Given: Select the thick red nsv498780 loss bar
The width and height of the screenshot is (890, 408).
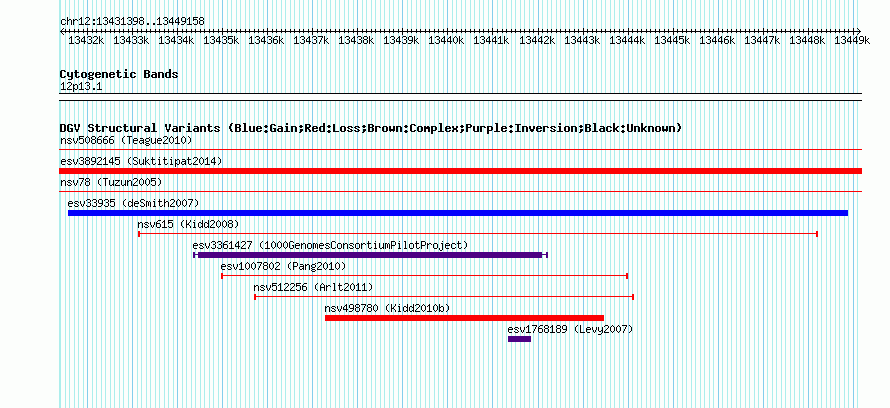Looking at the screenshot, I should 464,318.
